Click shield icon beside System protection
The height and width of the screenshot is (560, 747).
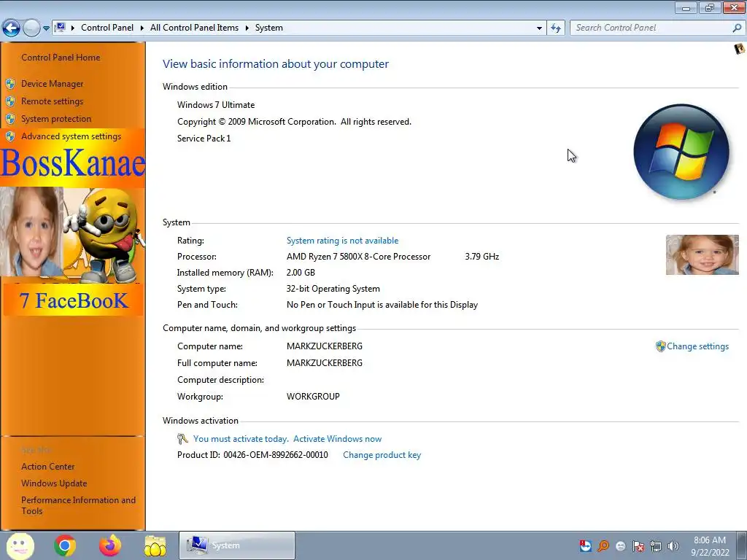pyautogui.click(x=10, y=119)
